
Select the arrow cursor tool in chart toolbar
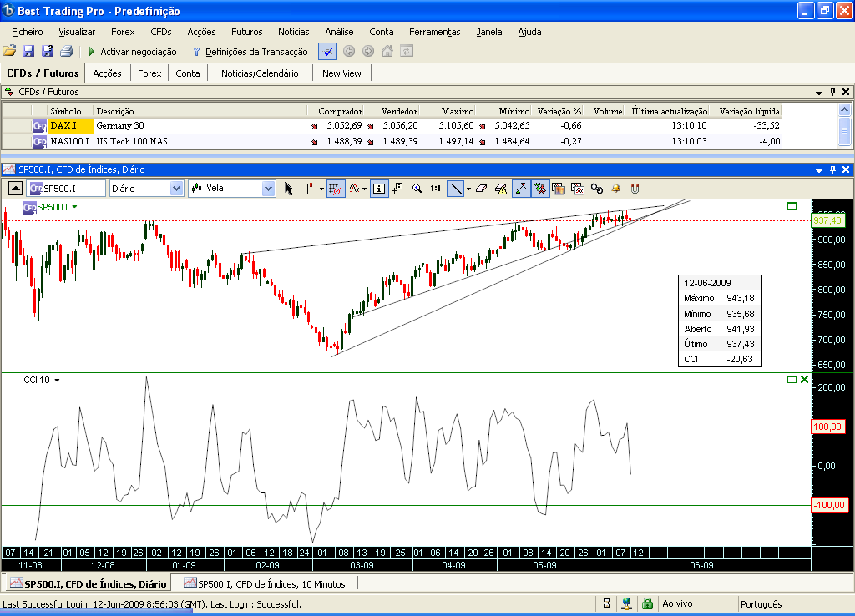coord(288,189)
